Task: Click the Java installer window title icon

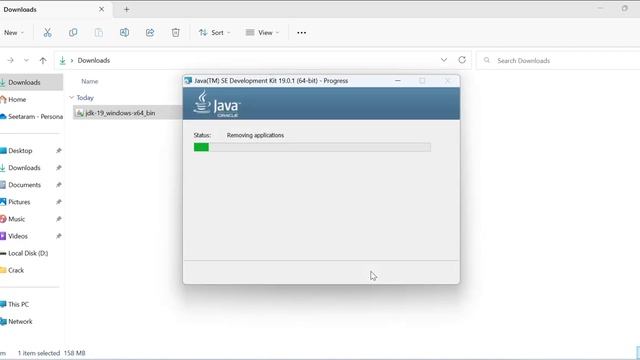Action: [188, 81]
